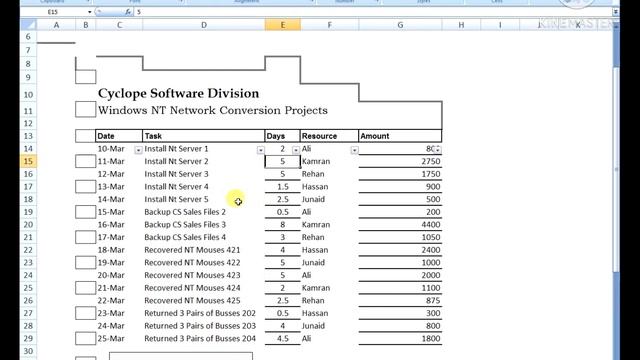Viewport: 640px width, 360px height.
Task: Click the formula bar showing value 5
Action: coord(373,12)
